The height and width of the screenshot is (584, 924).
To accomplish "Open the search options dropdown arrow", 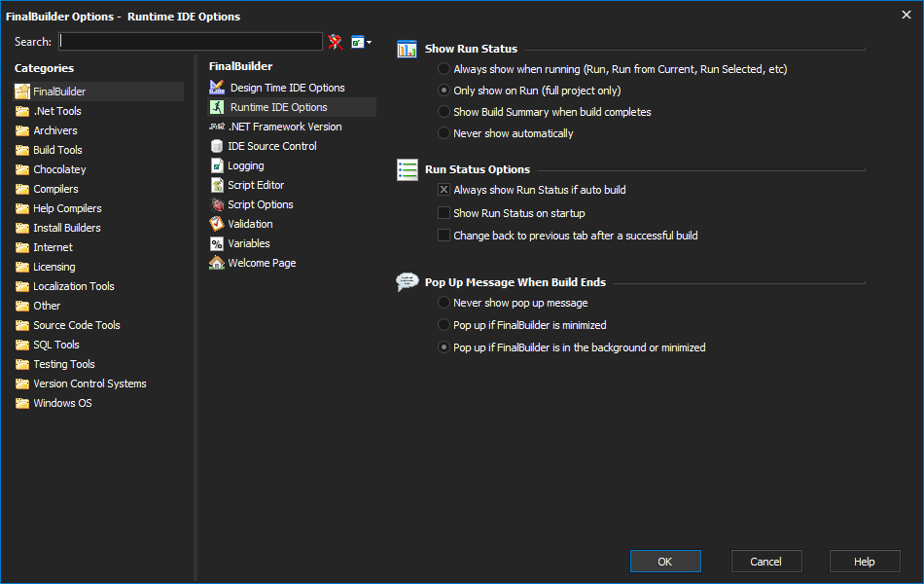I will point(369,42).
